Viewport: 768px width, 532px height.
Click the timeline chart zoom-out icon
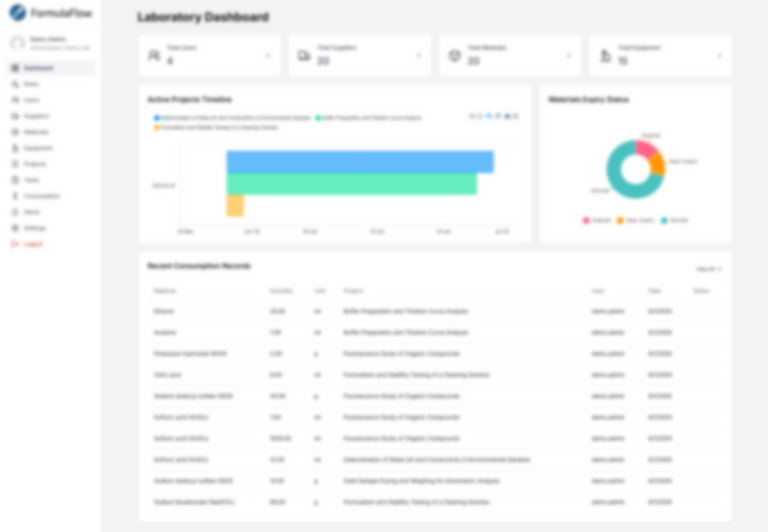point(481,117)
